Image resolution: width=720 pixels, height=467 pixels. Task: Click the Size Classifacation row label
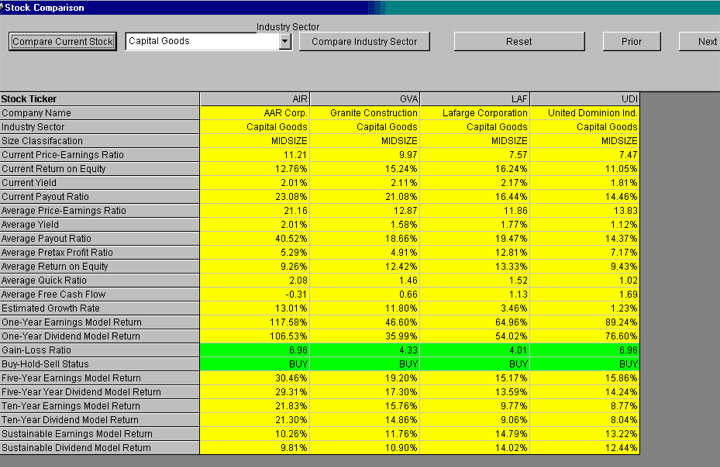pos(100,141)
